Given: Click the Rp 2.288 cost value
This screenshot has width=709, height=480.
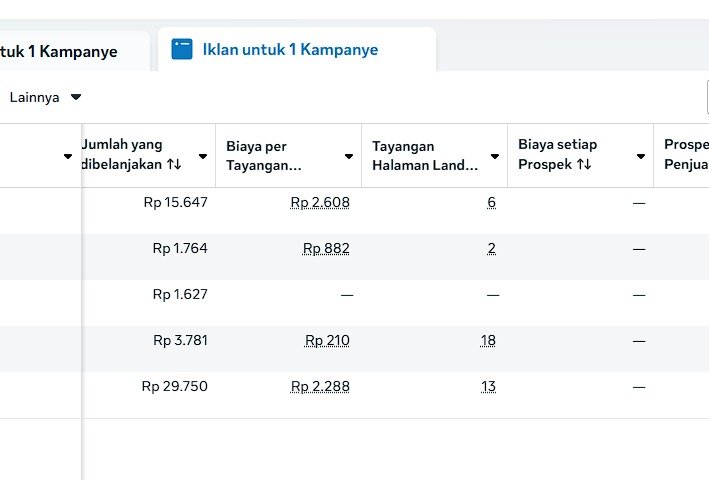Looking at the screenshot, I should click(320, 386).
